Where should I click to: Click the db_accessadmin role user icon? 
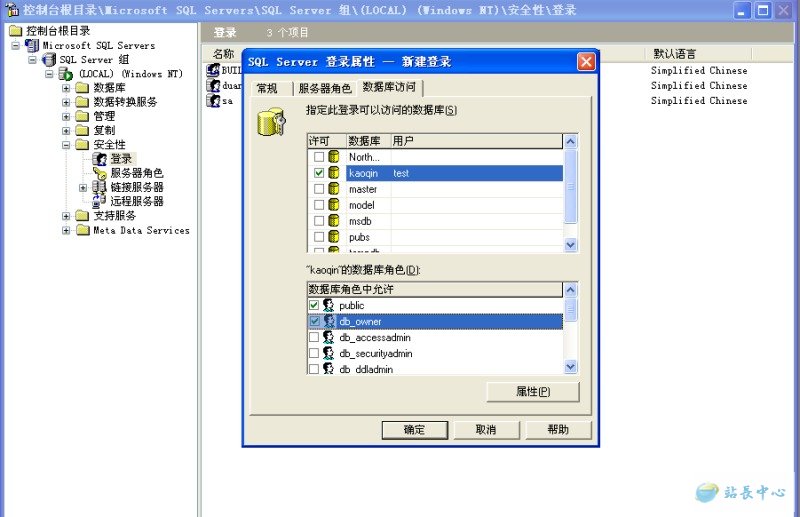[329, 337]
